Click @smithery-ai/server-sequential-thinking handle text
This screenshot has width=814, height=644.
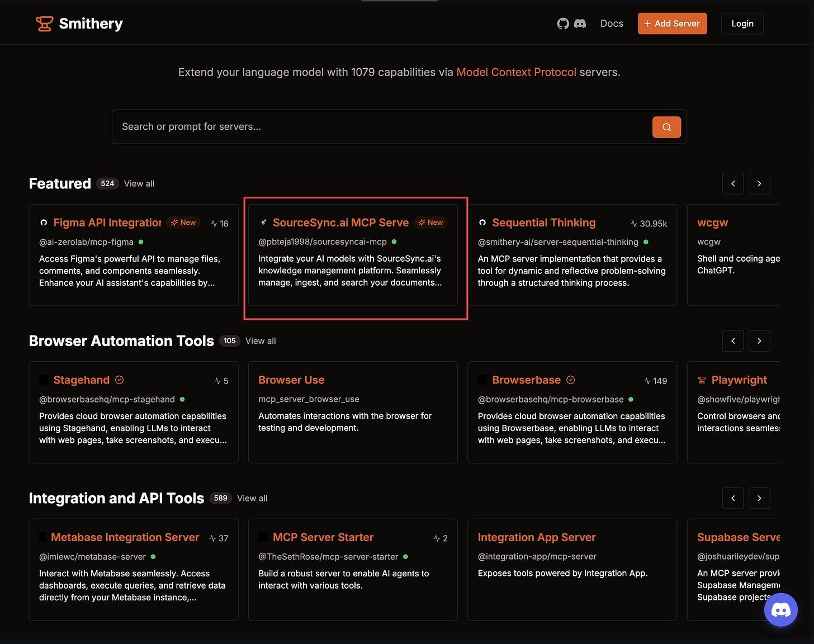click(558, 242)
